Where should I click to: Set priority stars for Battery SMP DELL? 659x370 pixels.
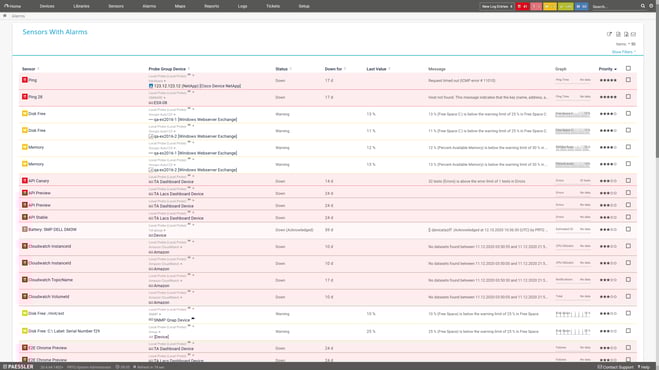pos(608,230)
